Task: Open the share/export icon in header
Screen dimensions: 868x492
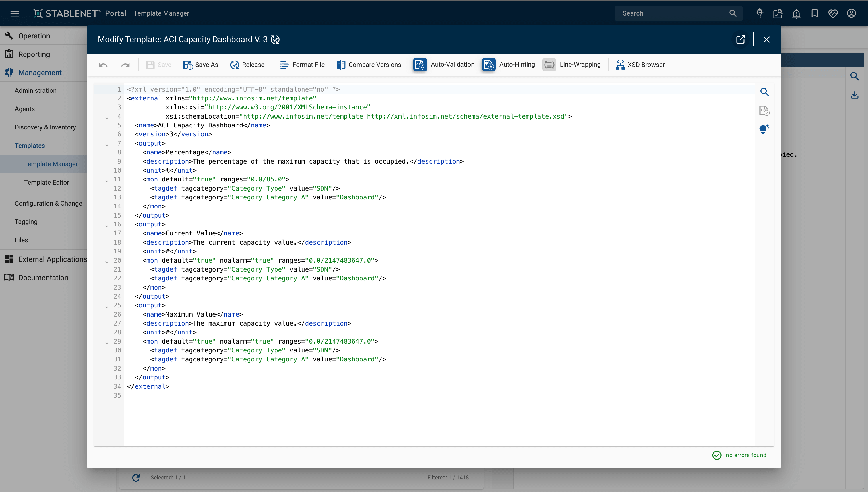Action: point(778,13)
